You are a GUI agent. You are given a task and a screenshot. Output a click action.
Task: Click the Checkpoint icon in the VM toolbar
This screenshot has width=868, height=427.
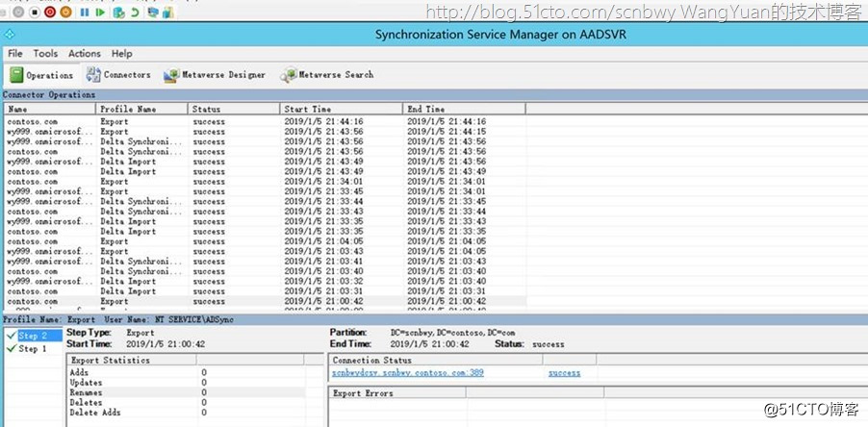[x=118, y=13]
